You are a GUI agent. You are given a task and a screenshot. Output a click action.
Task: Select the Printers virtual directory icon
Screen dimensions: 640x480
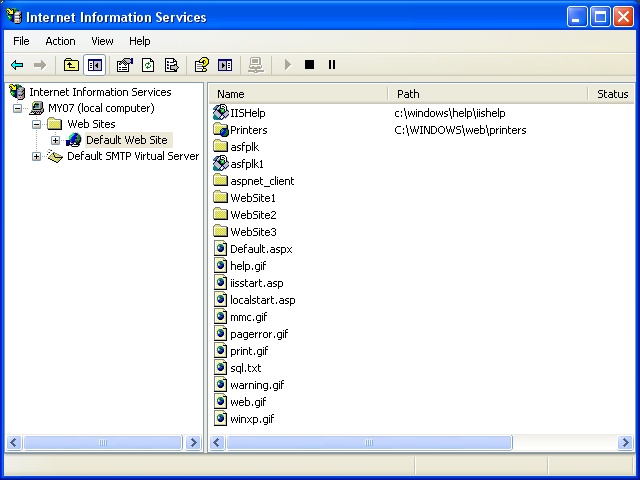click(x=221, y=130)
